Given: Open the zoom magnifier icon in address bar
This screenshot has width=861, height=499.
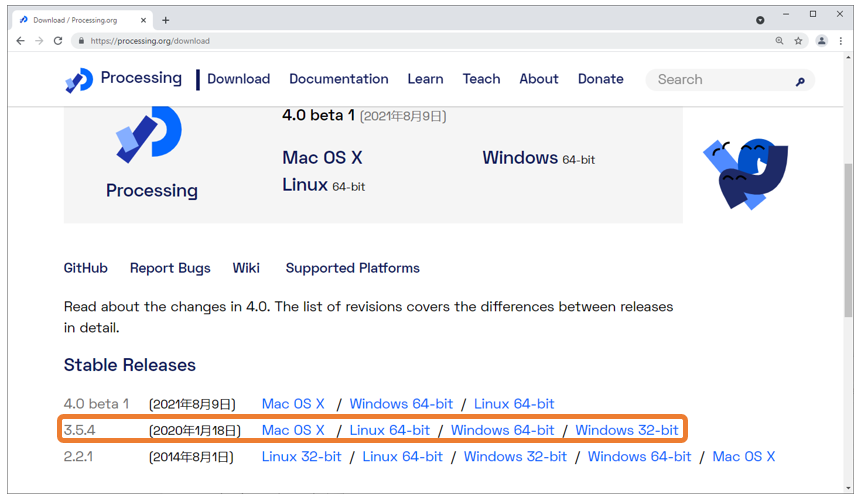Looking at the screenshot, I should 779,41.
